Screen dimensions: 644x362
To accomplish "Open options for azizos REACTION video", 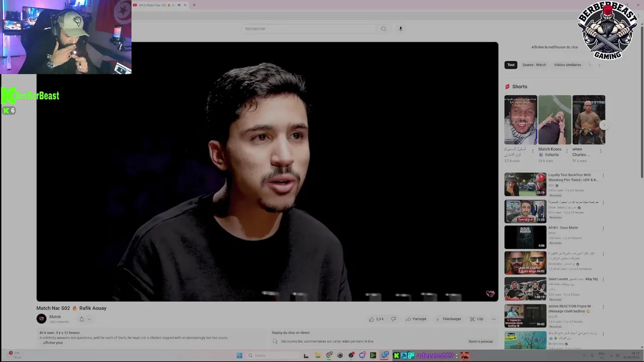I will tap(603, 306).
